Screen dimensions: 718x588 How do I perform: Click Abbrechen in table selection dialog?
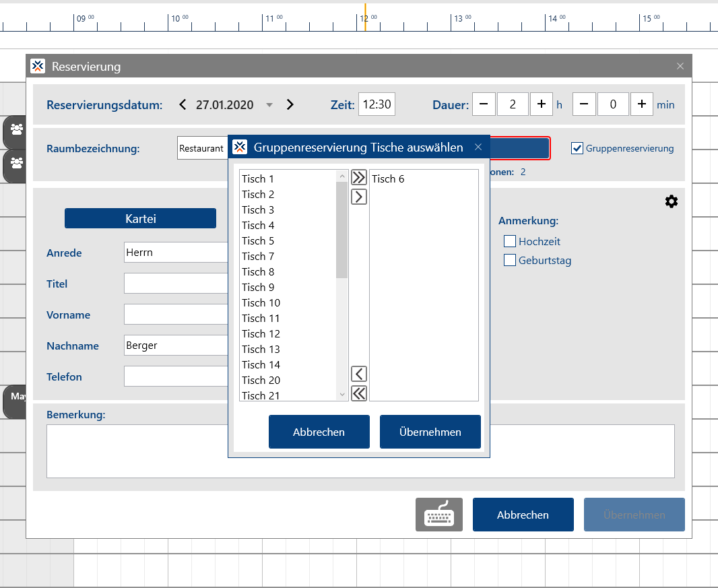(319, 432)
